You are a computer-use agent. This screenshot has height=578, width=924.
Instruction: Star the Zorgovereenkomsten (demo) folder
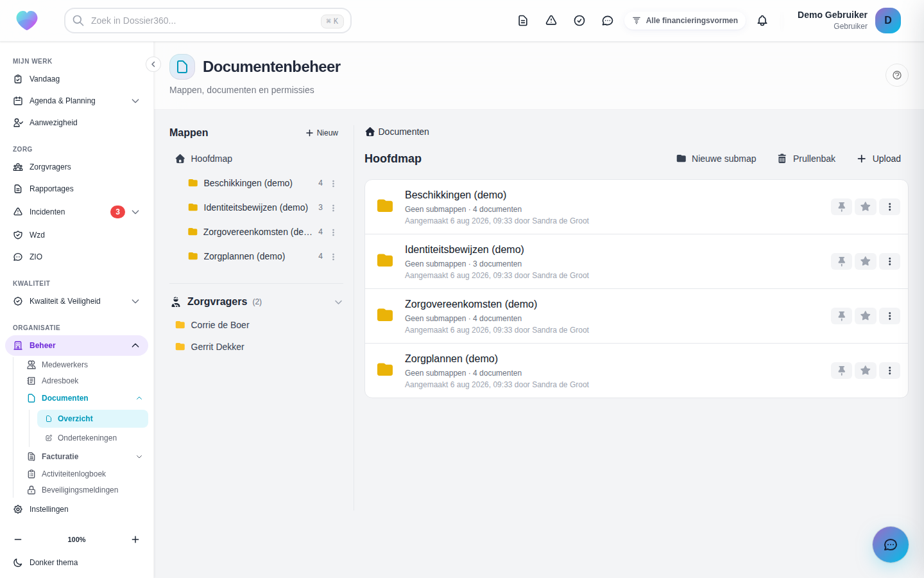click(866, 316)
